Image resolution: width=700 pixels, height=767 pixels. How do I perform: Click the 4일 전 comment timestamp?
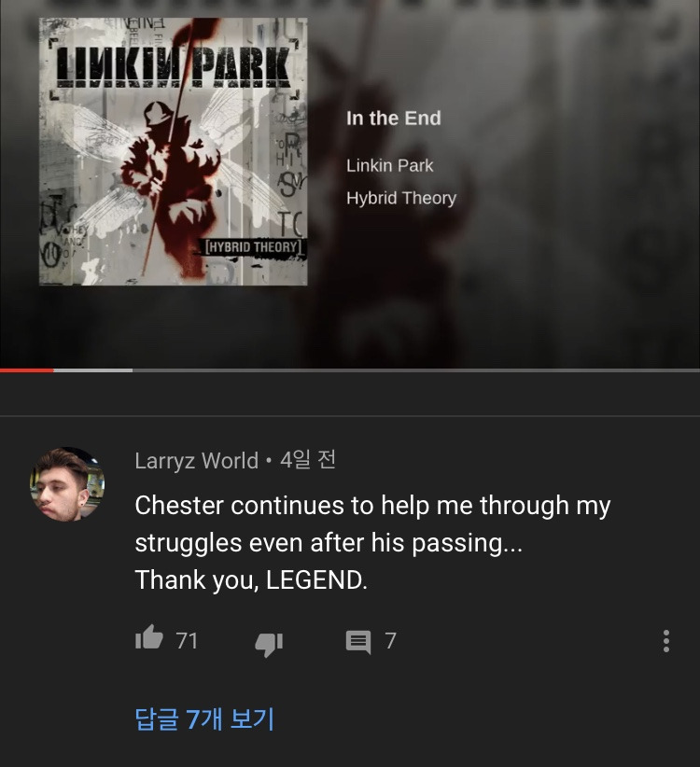[308, 460]
